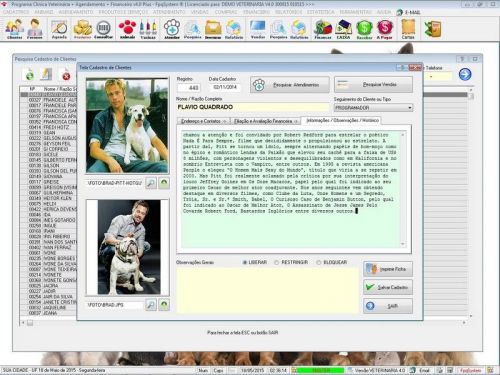Click the yellow Observações Gerais text box
The height and width of the screenshot is (375, 500).
(268, 290)
